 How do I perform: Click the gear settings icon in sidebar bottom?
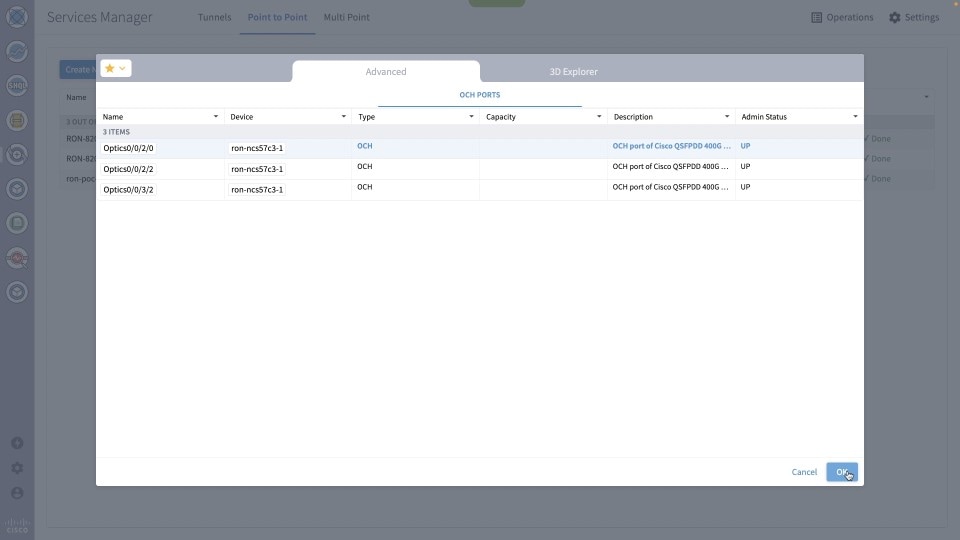coord(17,468)
